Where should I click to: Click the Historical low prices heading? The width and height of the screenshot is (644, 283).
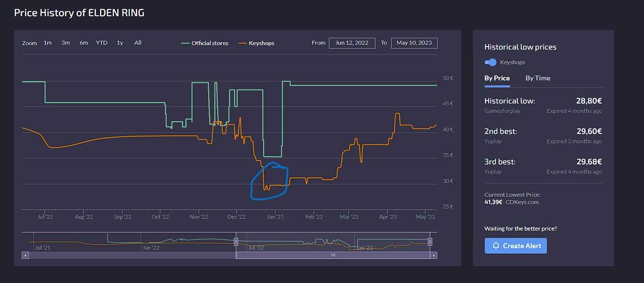coord(520,47)
